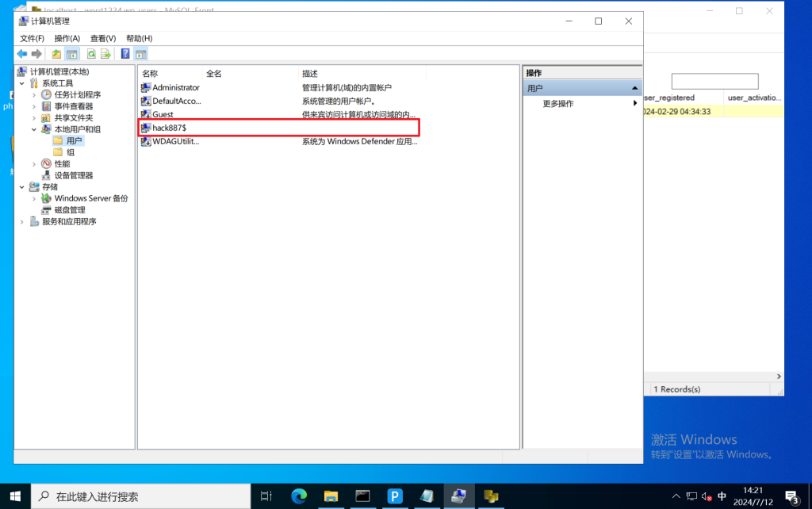Collapse the 本地用户和组 tree node
The width and height of the screenshot is (812, 509).
pos(34,129)
